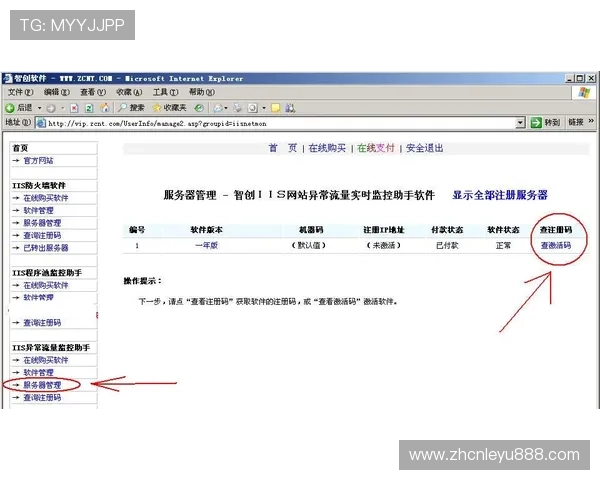
Task: Click the Edit page toolbar icon
Action: 252,108
